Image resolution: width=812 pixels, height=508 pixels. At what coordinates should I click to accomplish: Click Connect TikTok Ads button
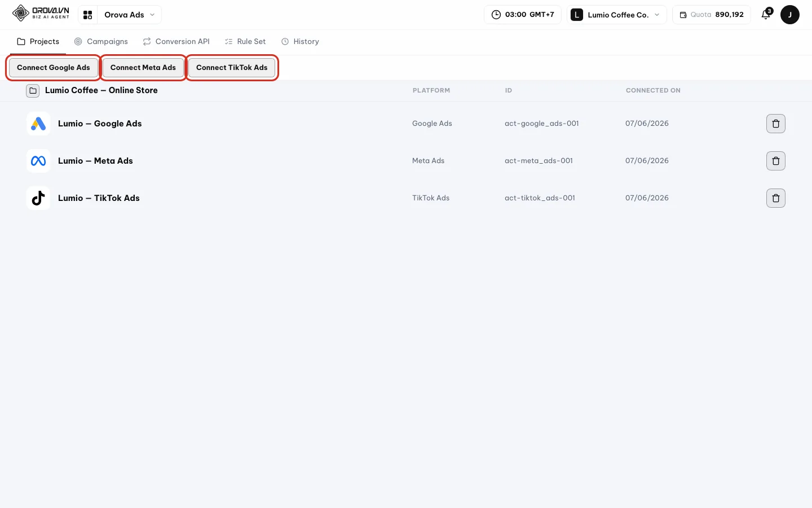tap(232, 68)
